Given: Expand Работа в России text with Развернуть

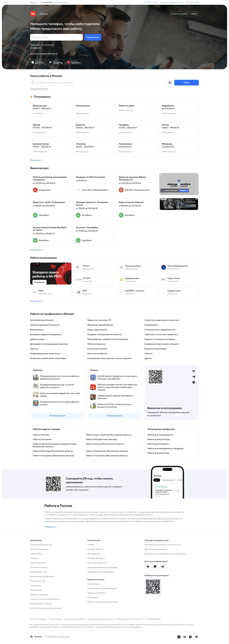Looking at the screenshot, I should [51, 527].
